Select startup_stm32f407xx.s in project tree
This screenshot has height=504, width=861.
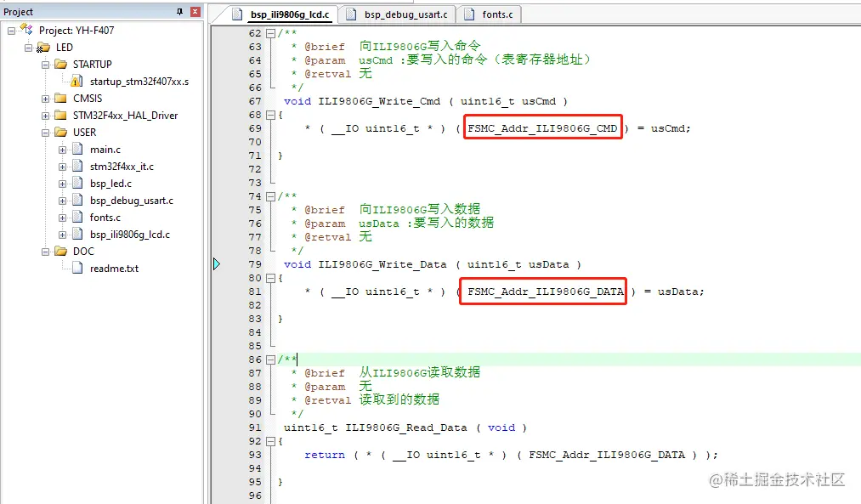tap(139, 82)
